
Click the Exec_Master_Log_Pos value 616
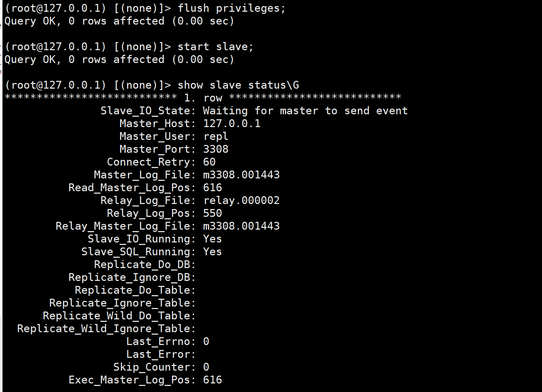pyautogui.click(x=212, y=380)
